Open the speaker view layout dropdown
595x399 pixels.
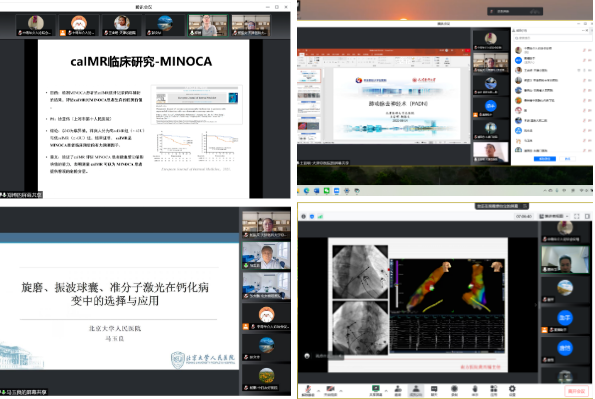tap(554, 216)
